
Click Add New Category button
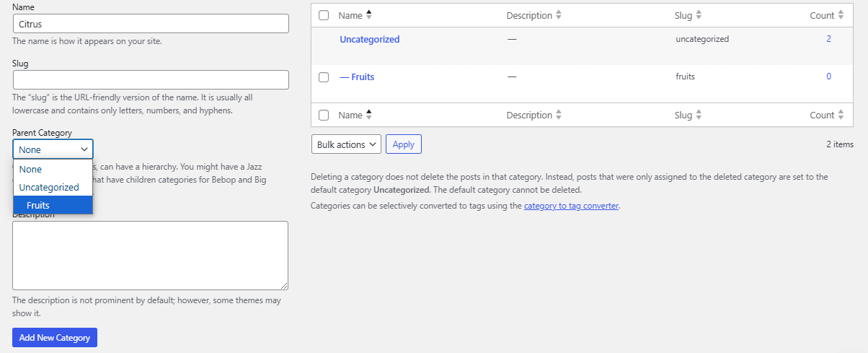[x=55, y=337]
